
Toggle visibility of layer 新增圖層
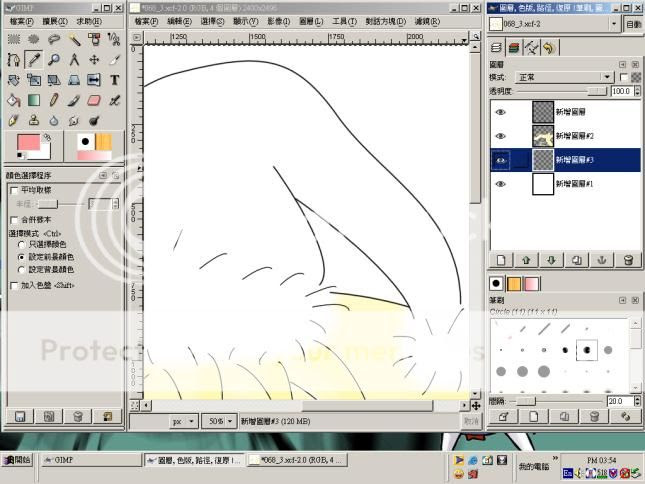(500, 112)
